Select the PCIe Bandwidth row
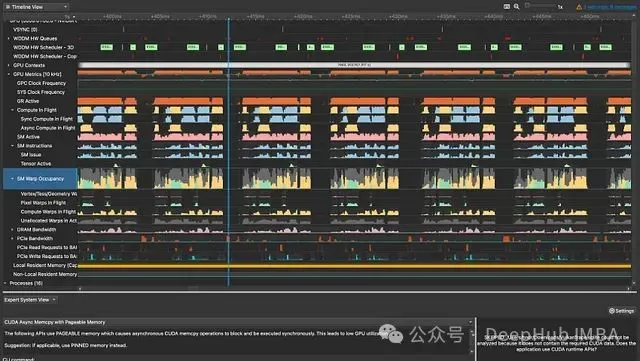Image resolution: width=640 pixels, height=361 pixels. tap(35, 238)
